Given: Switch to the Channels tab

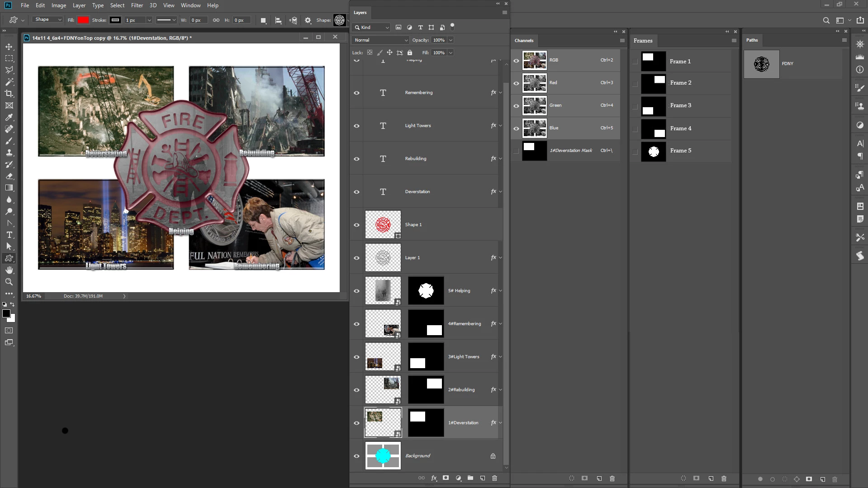Looking at the screenshot, I should (524, 41).
